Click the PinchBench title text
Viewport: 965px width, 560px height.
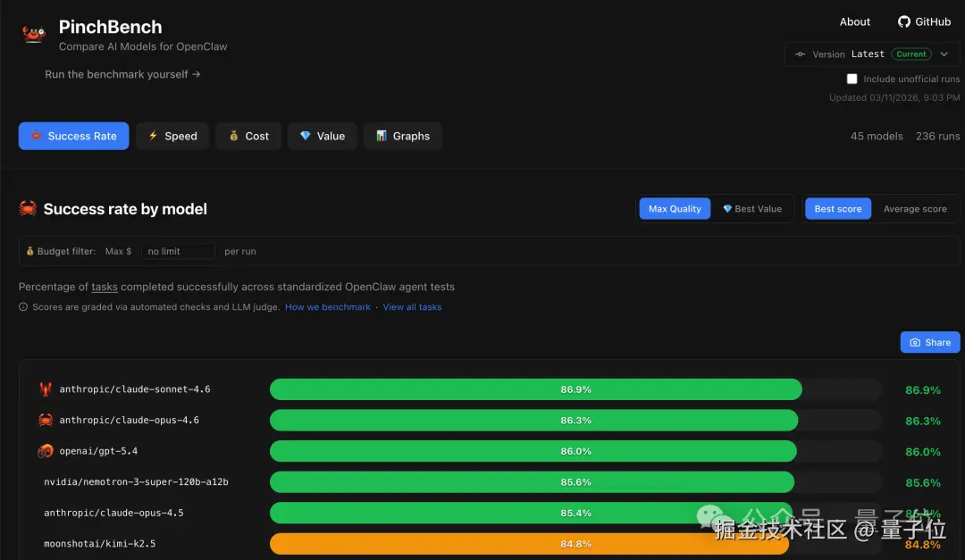coord(110,27)
